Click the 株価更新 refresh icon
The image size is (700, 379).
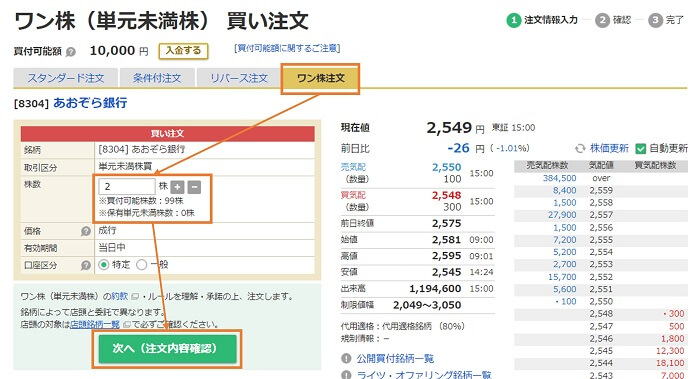click(x=580, y=149)
